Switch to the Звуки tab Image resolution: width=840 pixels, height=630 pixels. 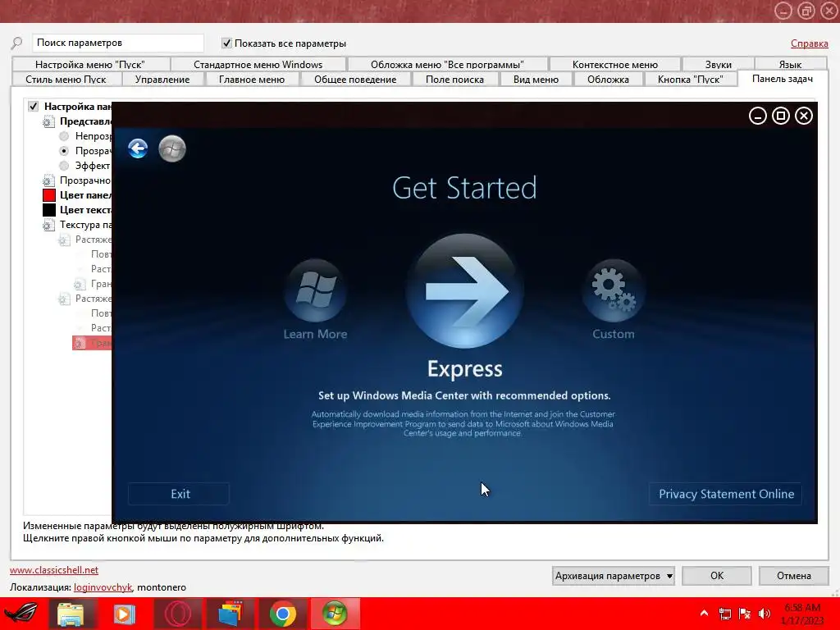pos(719,64)
